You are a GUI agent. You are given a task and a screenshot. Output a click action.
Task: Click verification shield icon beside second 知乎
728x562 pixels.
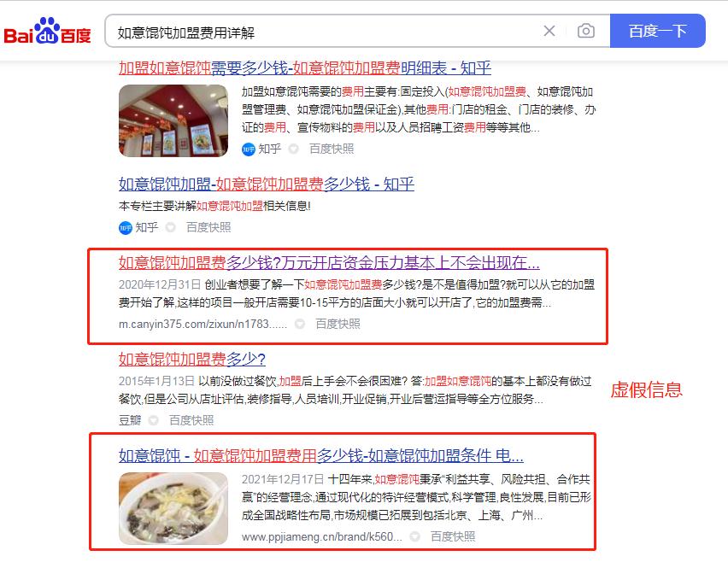[170, 227]
